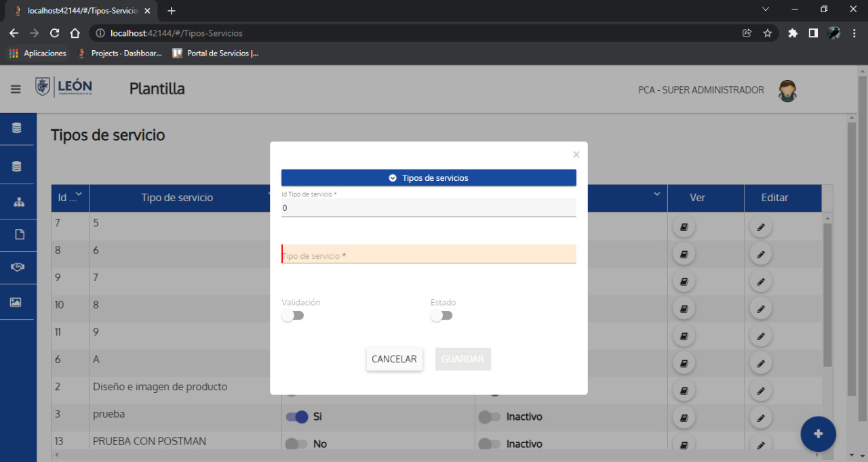Edit row with id 7

pyautogui.click(x=761, y=227)
